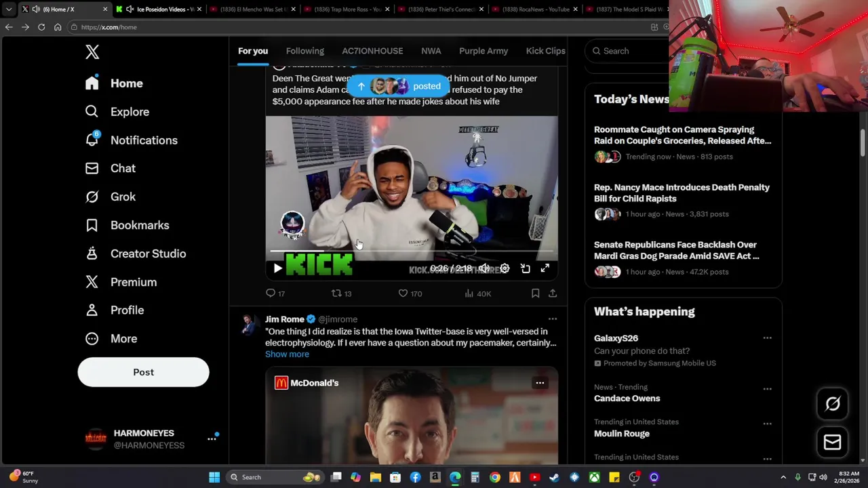868x488 pixels.
Task: Switch to Ice Poseidon Videos browser tab
Action: pyautogui.click(x=157, y=9)
